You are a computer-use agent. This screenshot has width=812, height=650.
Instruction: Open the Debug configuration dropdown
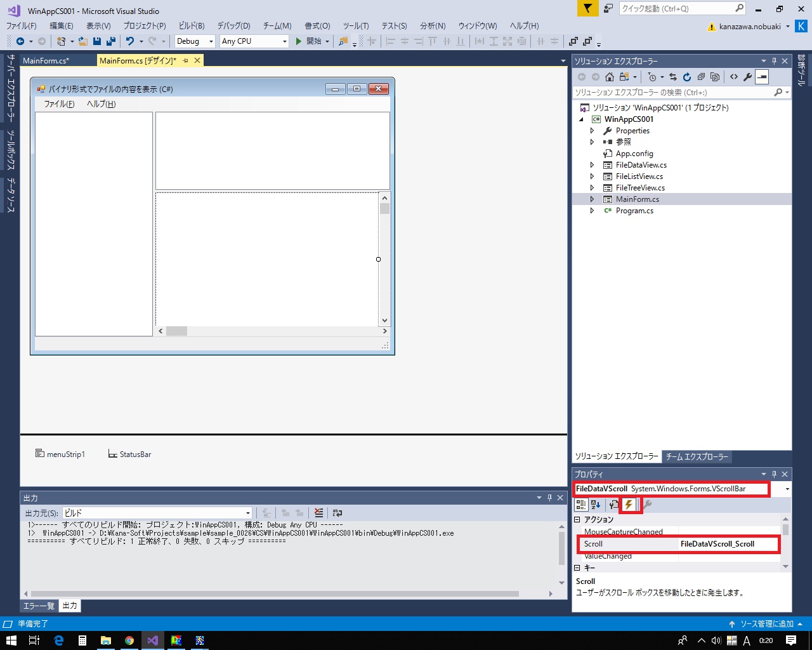(x=195, y=41)
